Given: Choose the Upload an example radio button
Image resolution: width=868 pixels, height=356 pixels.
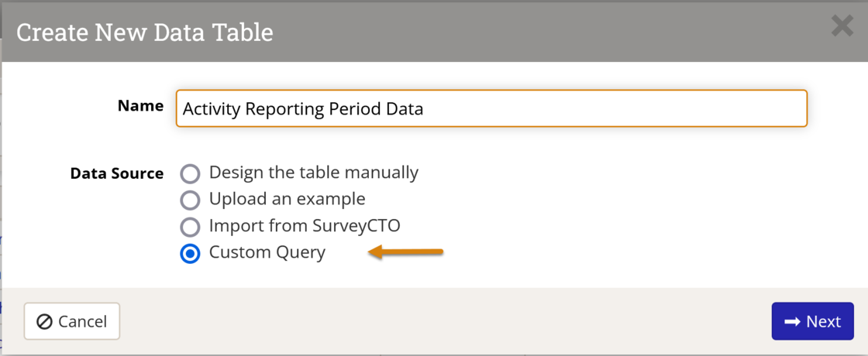Looking at the screenshot, I should tap(190, 200).
